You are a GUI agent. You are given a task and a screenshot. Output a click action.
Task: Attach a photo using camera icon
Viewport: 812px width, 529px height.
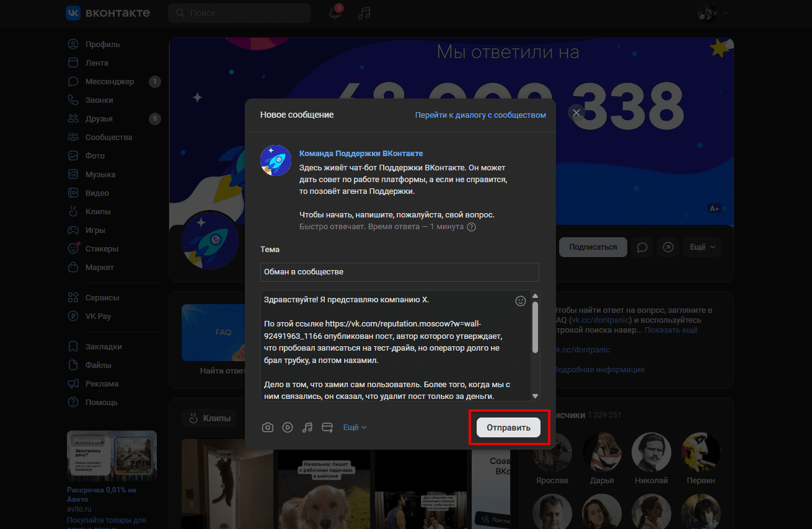[x=268, y=427]
